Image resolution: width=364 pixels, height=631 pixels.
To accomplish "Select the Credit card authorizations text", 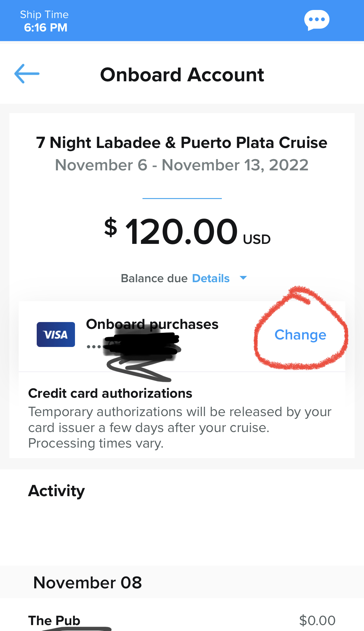I will tap(110, 393).
